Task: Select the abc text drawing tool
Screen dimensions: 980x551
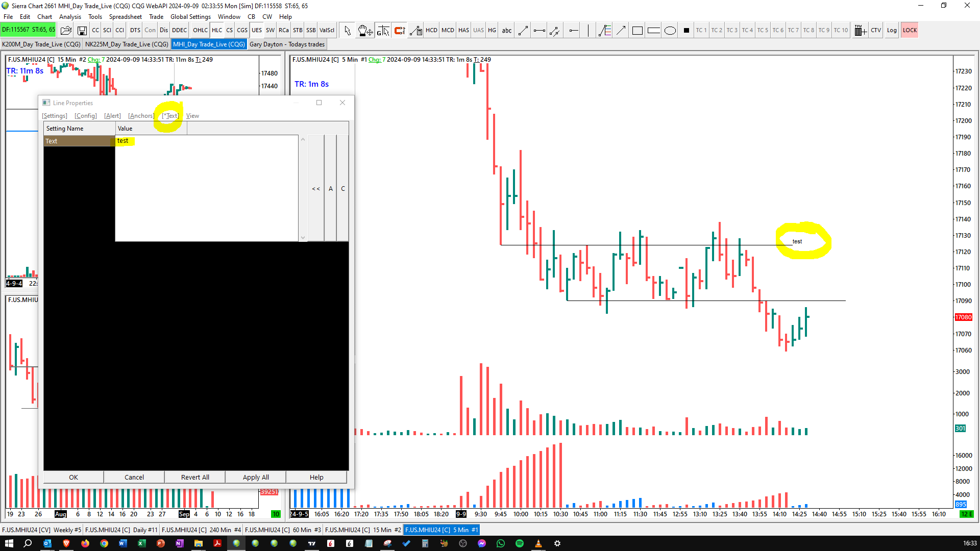Action: click(506, 31)
